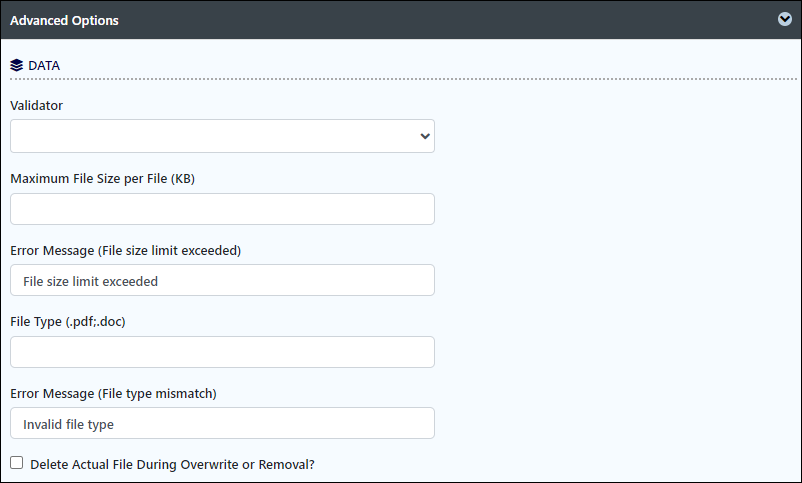Click the File Type (.pdf;.doc) label

click(x=68, y=321)
